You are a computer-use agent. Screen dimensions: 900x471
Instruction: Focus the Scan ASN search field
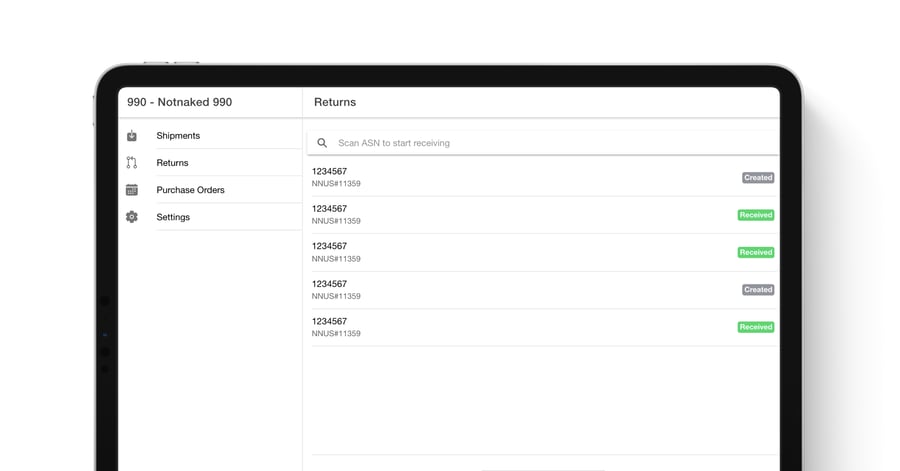(540, 143)
